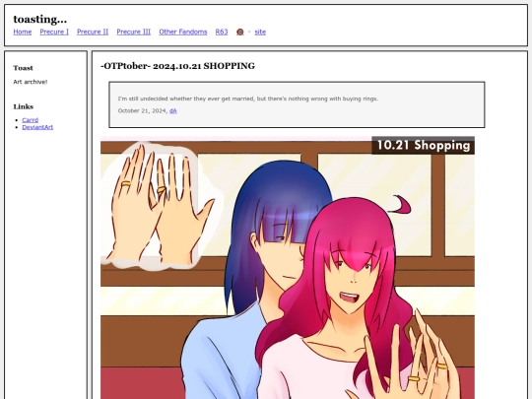Follow the site link in header
The height and width of the screenshot is (399, 532).
[260, 32]
